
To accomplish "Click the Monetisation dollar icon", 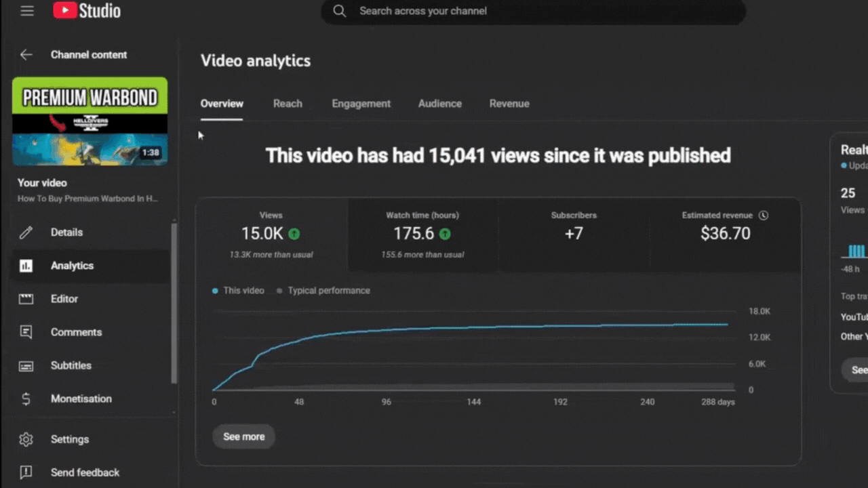I will 26,399.
